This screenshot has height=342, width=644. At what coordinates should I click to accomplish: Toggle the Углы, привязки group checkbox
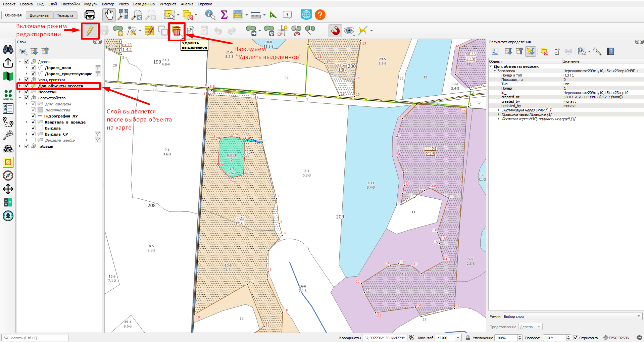[x=27, y=80]
